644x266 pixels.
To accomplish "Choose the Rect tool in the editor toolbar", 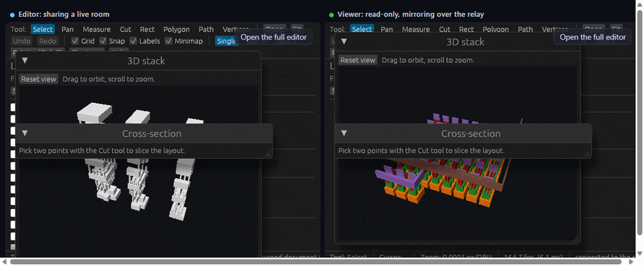I will (147, 29).
